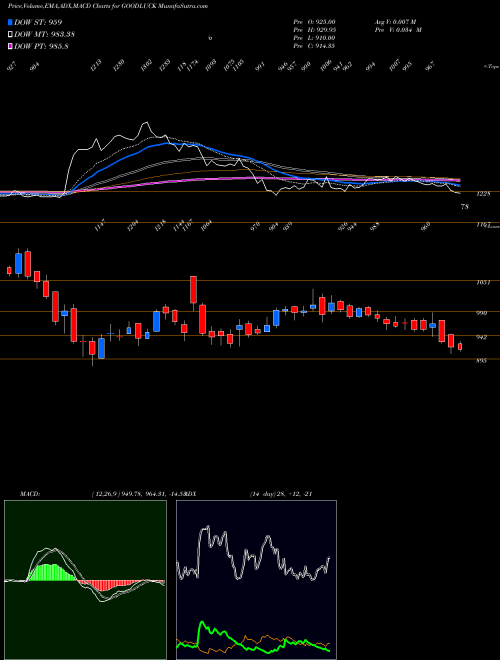Click the 1051 price axis label

483,283
